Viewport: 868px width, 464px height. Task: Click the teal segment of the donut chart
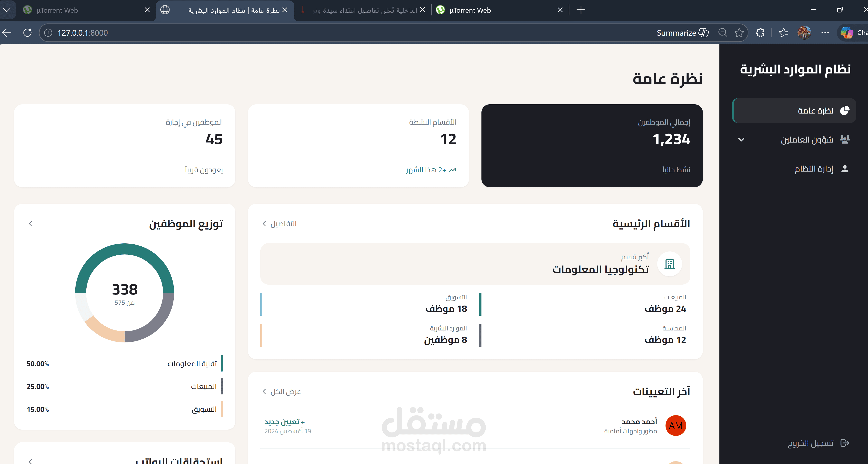pyautogui.click(x=125, y=249)
